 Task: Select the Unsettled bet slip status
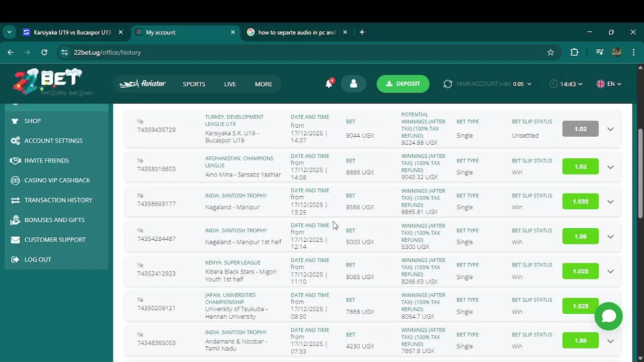click(x=525, y=136)
